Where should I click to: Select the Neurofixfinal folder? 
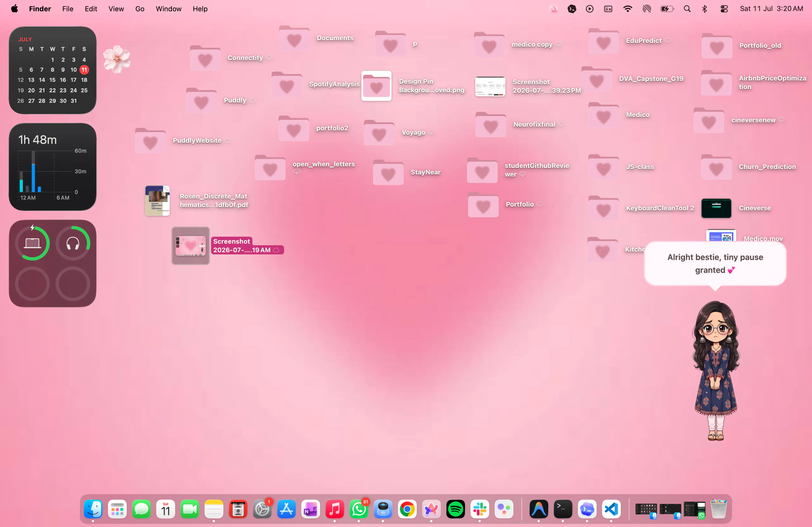coord(491,125)
